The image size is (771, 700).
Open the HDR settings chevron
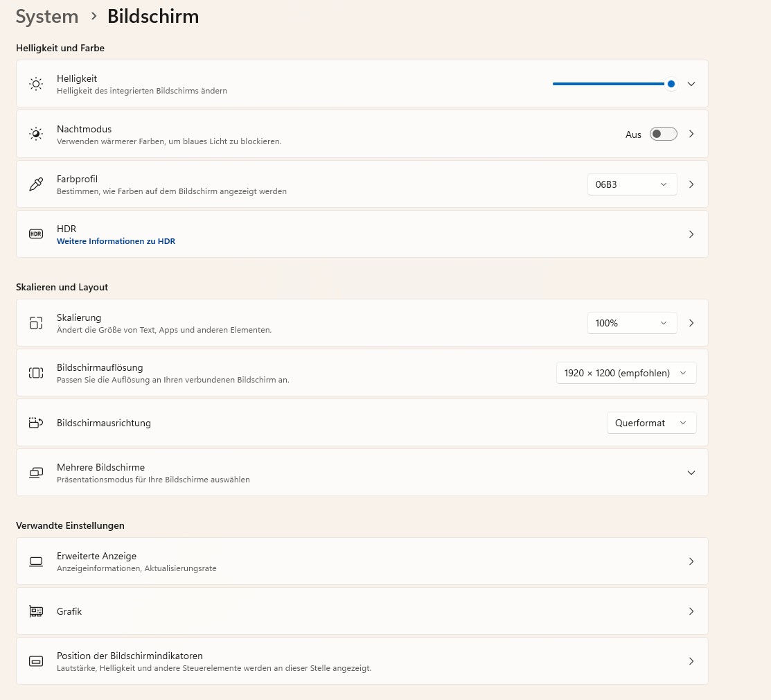(x=691, y=234)
